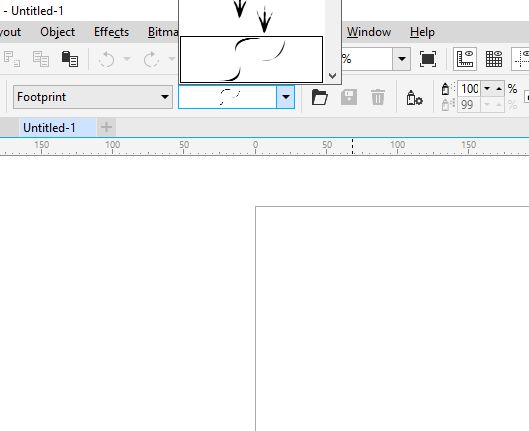
Task: Expand the zoom level dropdown arrow
Action: 401,59
